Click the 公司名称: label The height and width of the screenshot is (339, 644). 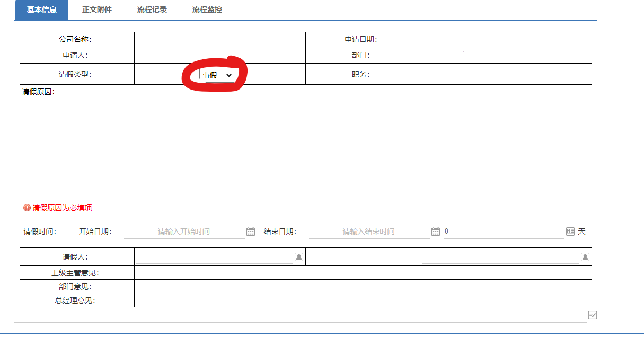(x=75, y=39)
